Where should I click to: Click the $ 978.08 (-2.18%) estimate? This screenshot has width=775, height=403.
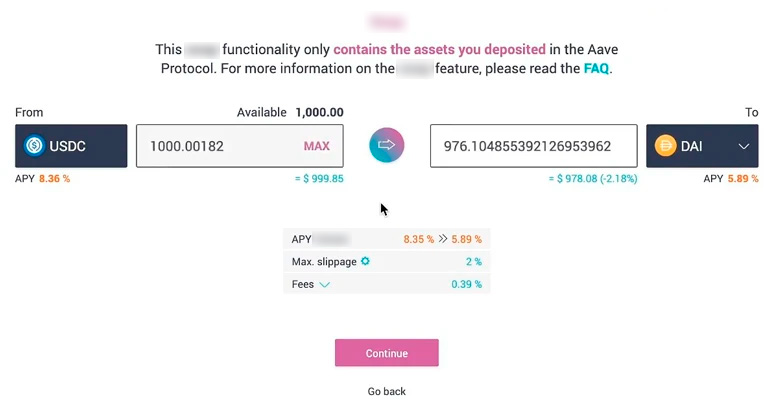pyautogui.click(x=593, y=179)
